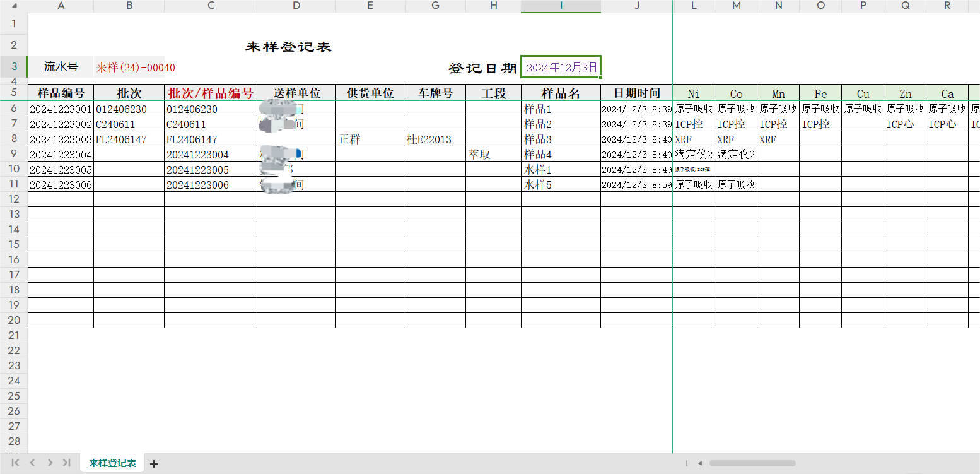Add a new sheet with the plus icon

click(x=153, y=464)
